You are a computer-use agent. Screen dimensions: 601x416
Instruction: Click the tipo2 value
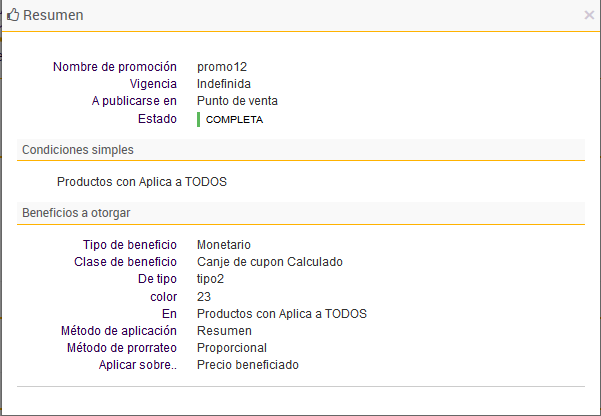pos(210,279)
